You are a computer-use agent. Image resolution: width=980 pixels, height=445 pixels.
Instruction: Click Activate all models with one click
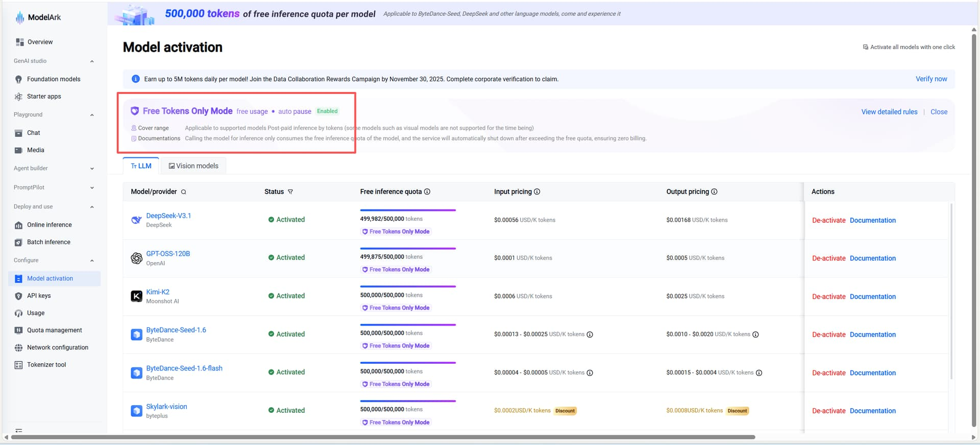[909, 47]
